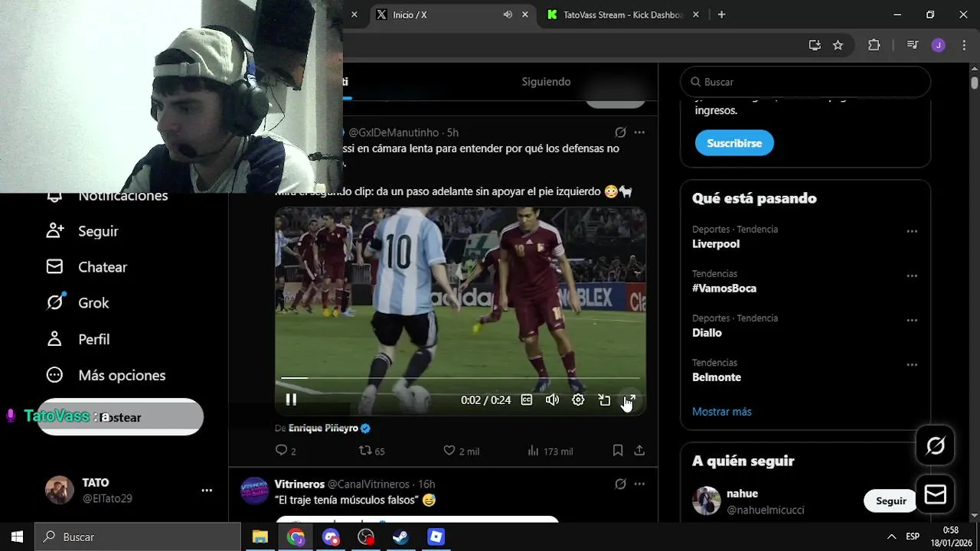Toggle closed captions on video
980x551 pixels.
click(x=527, y=399)
